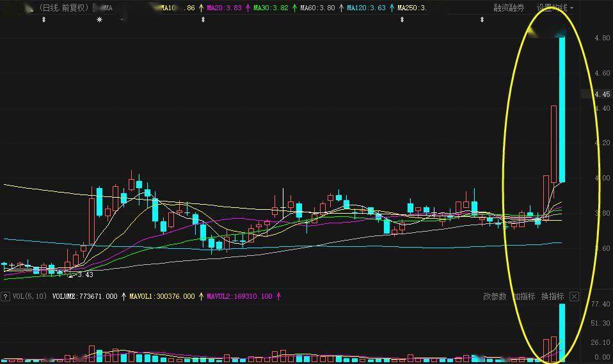Click the 3.43 low price label
Screen dimensions: 613x364
tap(85, 274)
